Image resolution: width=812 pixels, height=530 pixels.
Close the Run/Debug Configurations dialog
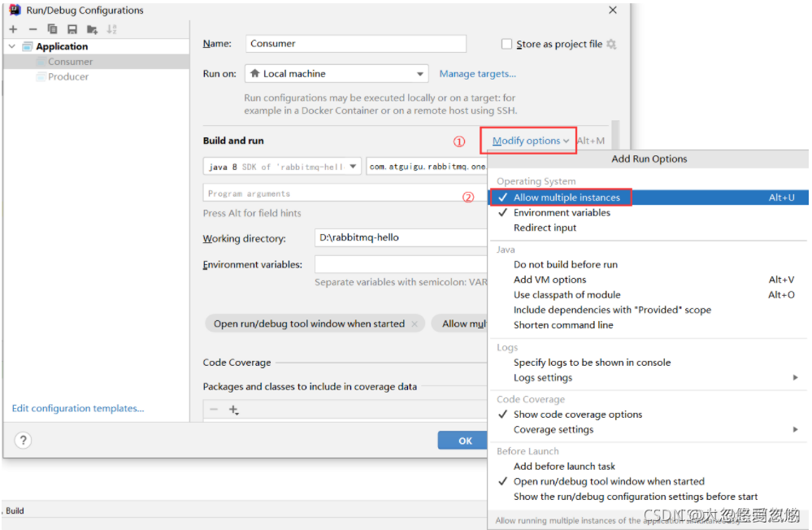click(613, 10)
